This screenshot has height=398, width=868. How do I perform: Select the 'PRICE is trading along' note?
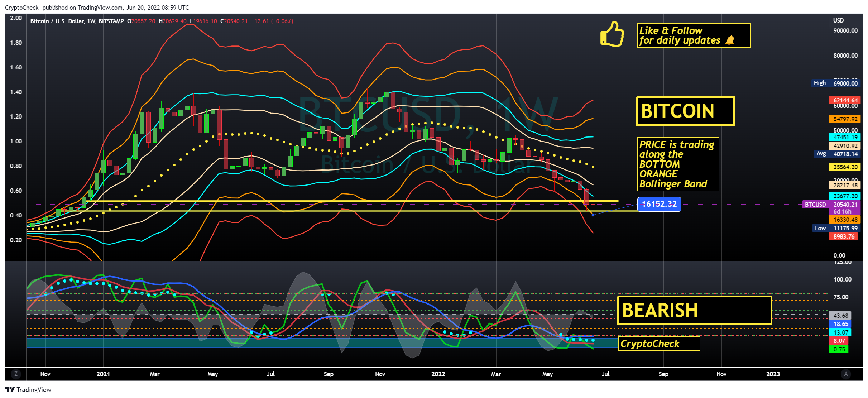click(678, 164)
